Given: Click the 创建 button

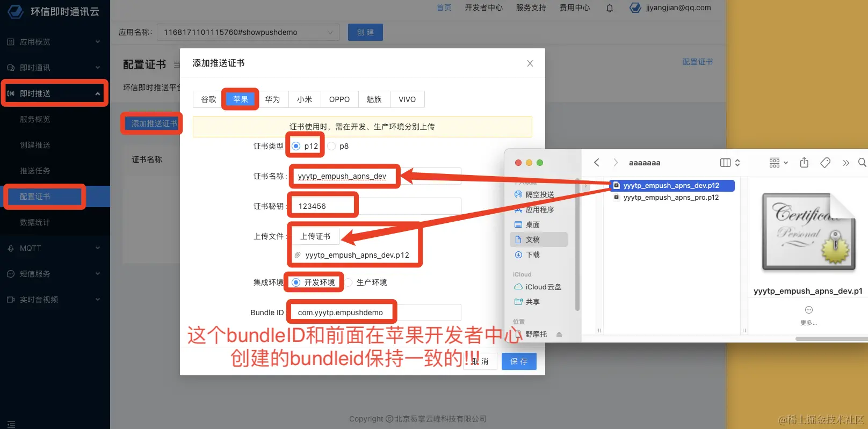Looking at the screenshot, I should (x=365, y=32).
